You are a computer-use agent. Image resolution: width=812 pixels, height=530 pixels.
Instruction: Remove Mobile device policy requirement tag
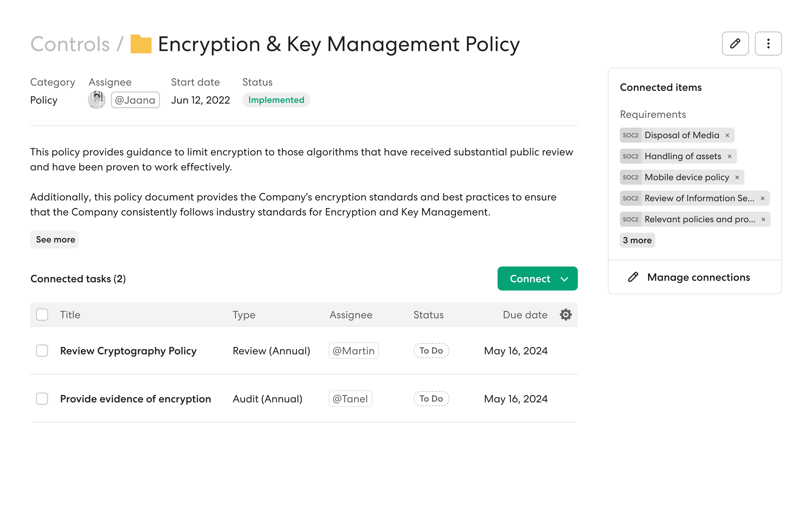click(737, 178)
